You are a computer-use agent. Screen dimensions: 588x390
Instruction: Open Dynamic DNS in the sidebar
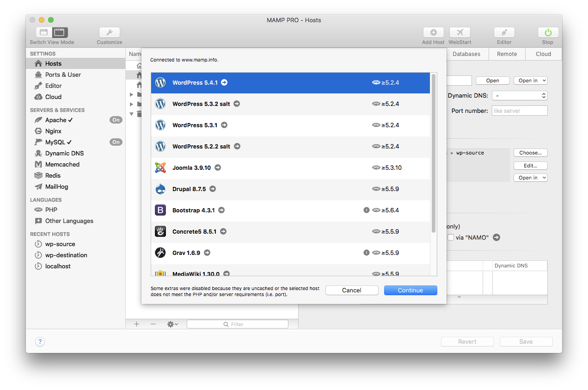[x=76, y=154]
